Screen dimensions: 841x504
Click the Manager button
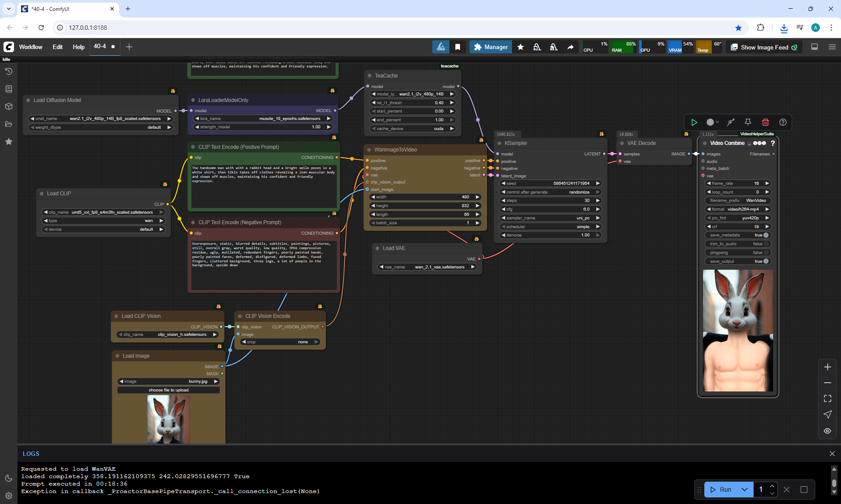point(491,47)
